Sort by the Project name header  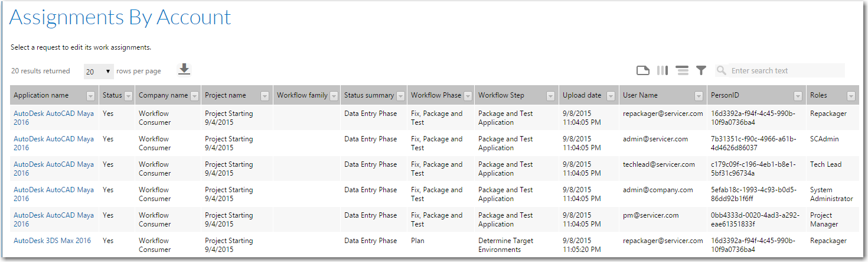(226, 95)
